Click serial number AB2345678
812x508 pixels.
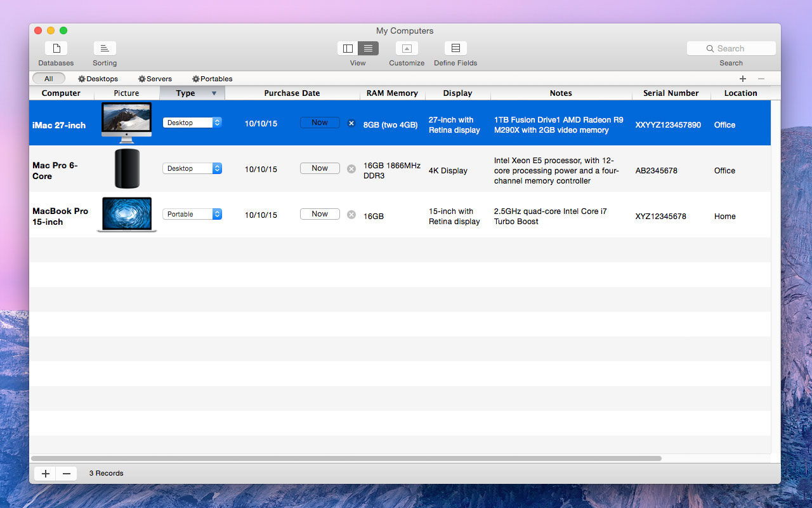tap(656, 171)
